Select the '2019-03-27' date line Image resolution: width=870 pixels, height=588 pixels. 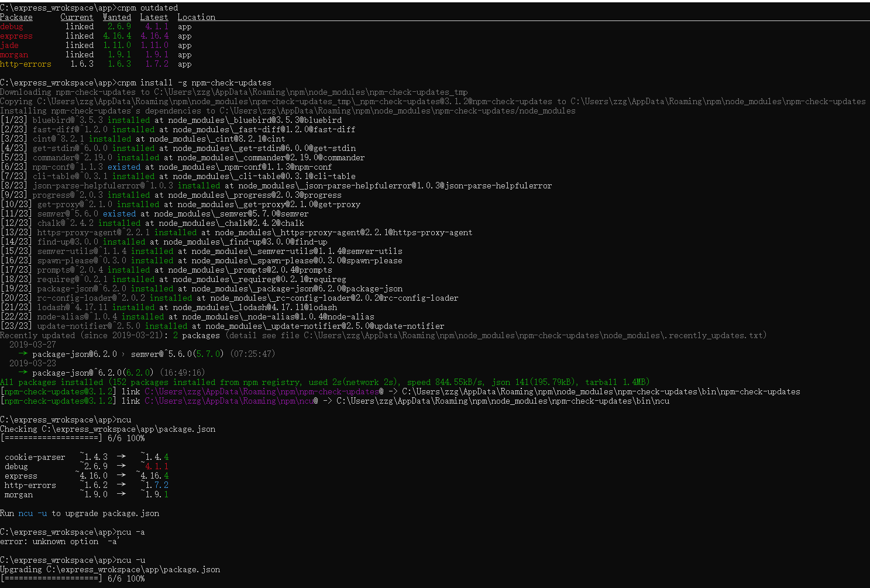[x=33, y=345]
